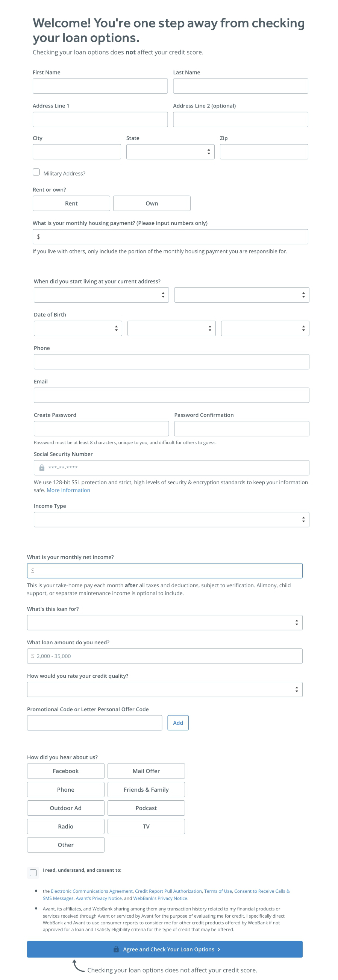This screenshot has height=980, width=338.
Task: Check the consent checkbox for terms
Action: pyautogui.click(x=33, y=873)
